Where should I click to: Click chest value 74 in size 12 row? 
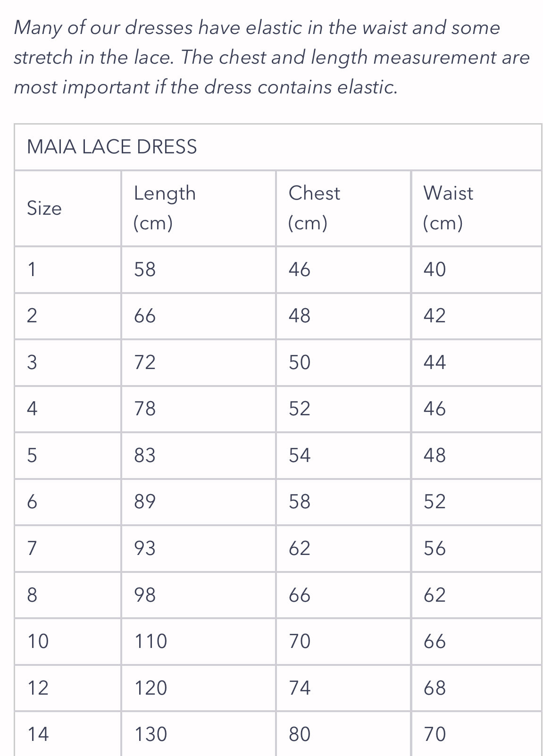[300, 688]
